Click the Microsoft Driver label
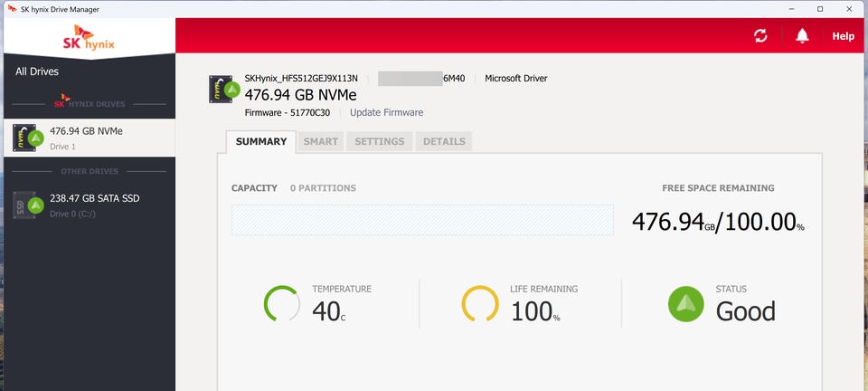The height and width of the screenshot is (391, 868). (516, 79)
